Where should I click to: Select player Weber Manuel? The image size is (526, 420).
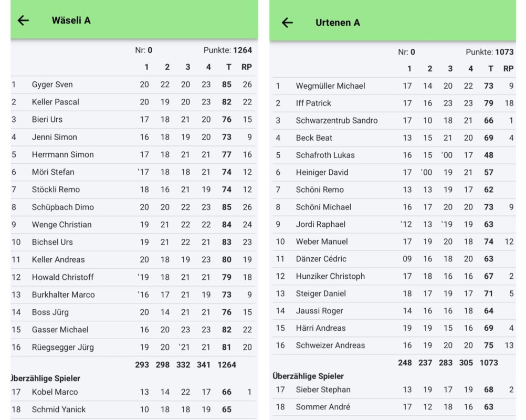click(322, 242)
